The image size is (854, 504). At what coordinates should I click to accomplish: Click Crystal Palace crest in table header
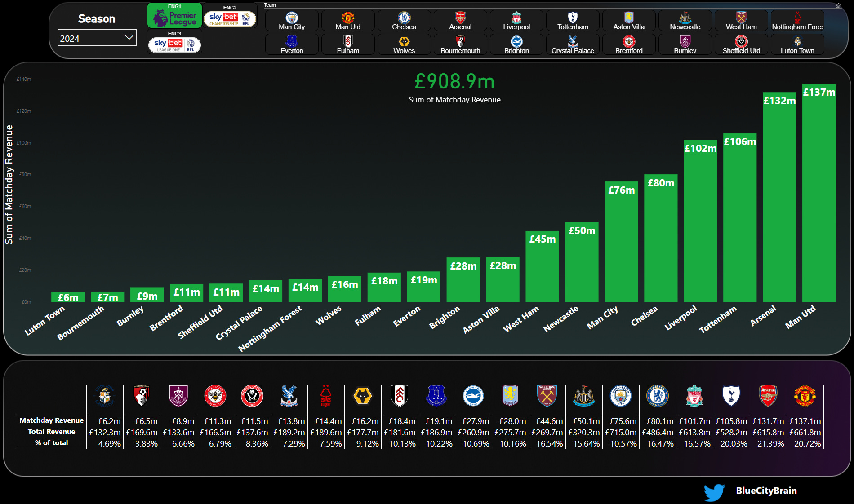coord(289,396)
